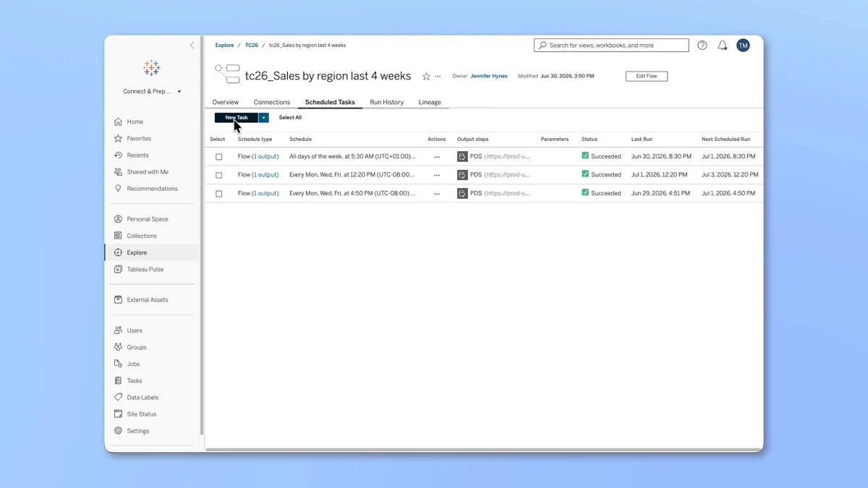Click the Schedule type column header
This screenshot has width=868, height=488.
(x=255, y=140)
